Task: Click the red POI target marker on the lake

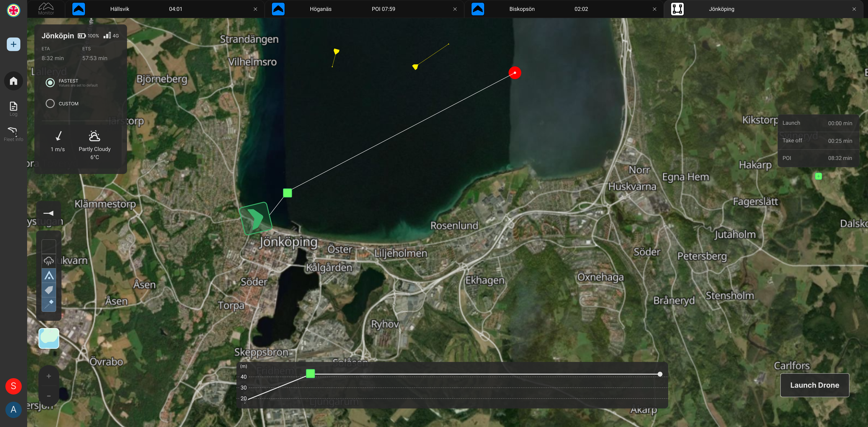Action: tap(514, 73)
